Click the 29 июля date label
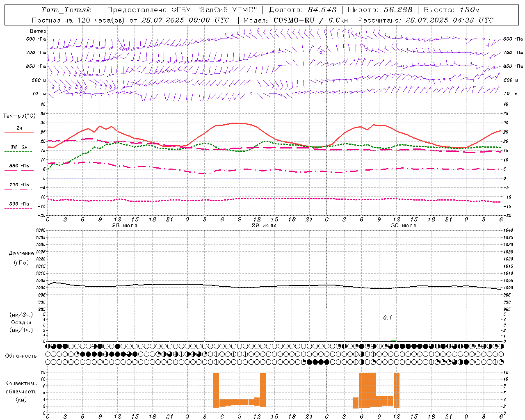 coord(264,226)
